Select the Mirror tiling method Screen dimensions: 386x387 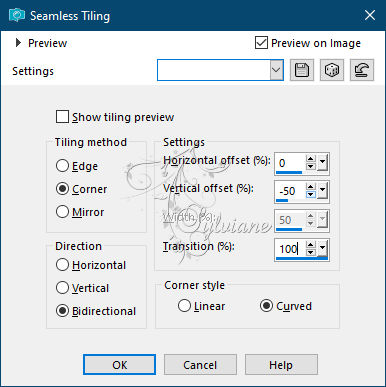(62, 212)
